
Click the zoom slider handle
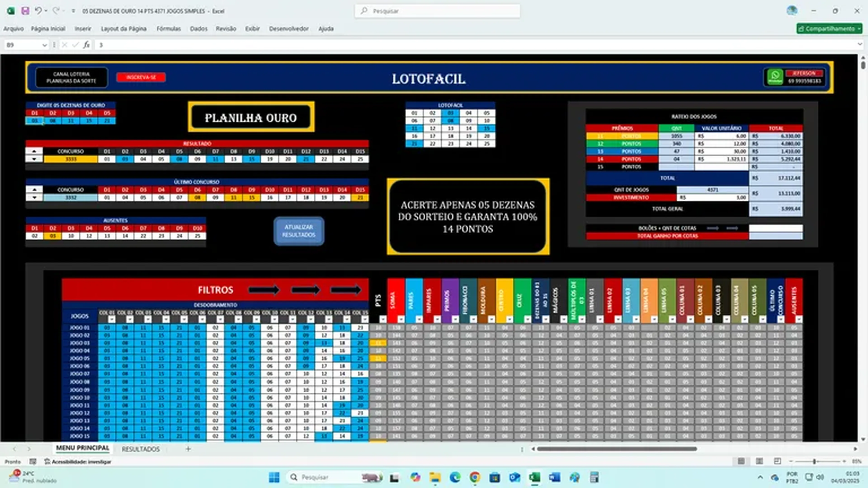(814, 461)
